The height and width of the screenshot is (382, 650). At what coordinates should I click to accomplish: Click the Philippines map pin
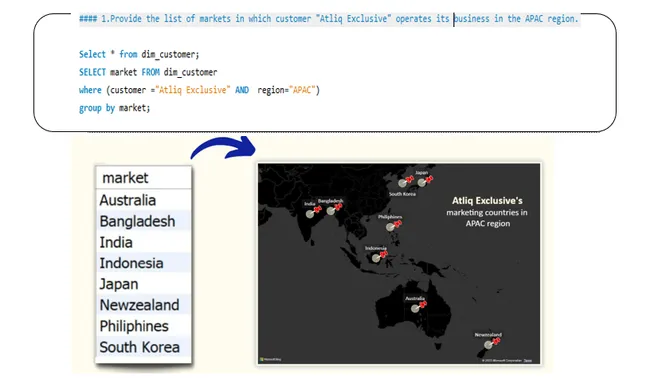pyautogui.click(x=393, y=225)
